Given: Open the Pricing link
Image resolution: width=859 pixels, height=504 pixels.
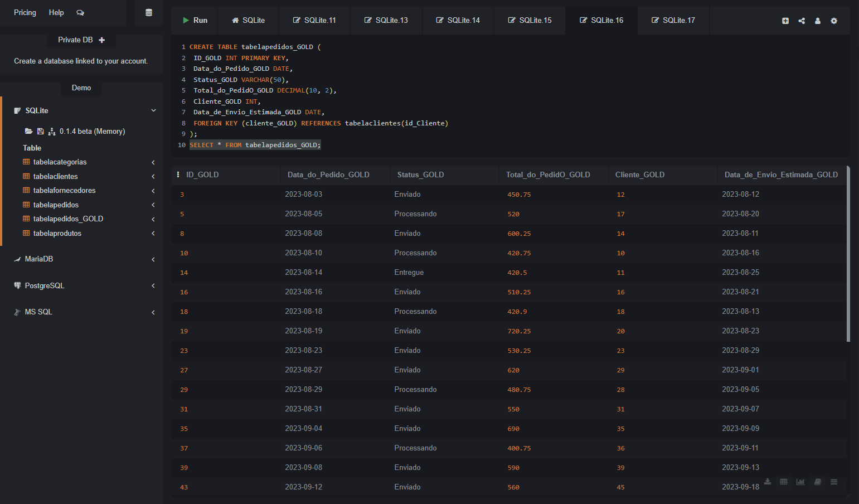Looking at the screenshot, I should click(x=25, y=13).
